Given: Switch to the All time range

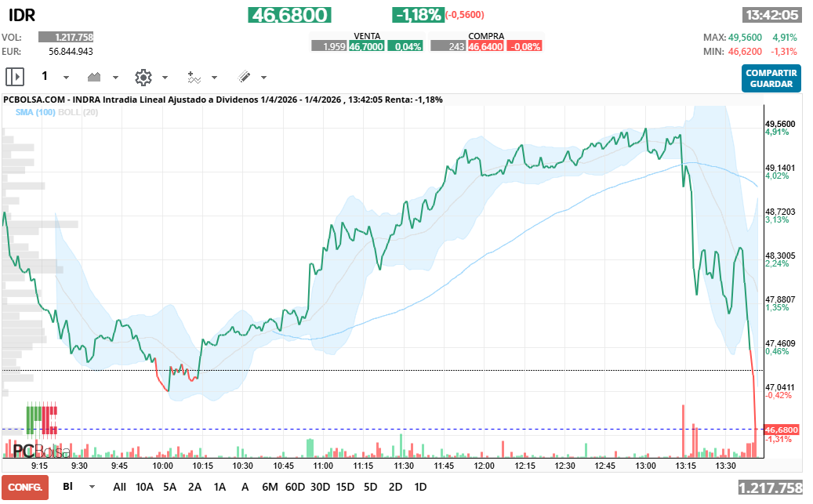Looking at the screenshot, I should [x=119, y=487].
